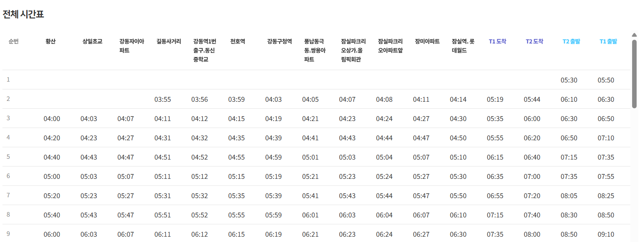The height and width of the screenshot is (242, 644).
Task: Click the T1 출발 column header
Action: tap(608, 41)
